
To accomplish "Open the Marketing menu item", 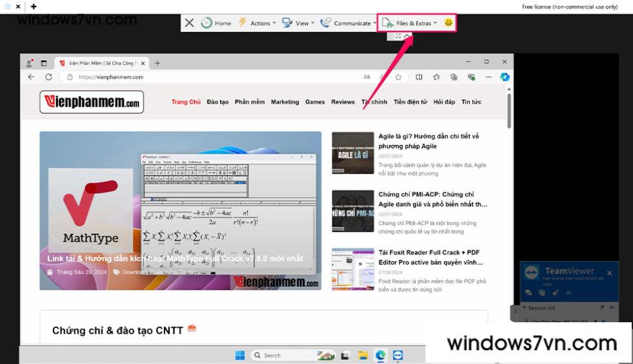I will (285, 102).
